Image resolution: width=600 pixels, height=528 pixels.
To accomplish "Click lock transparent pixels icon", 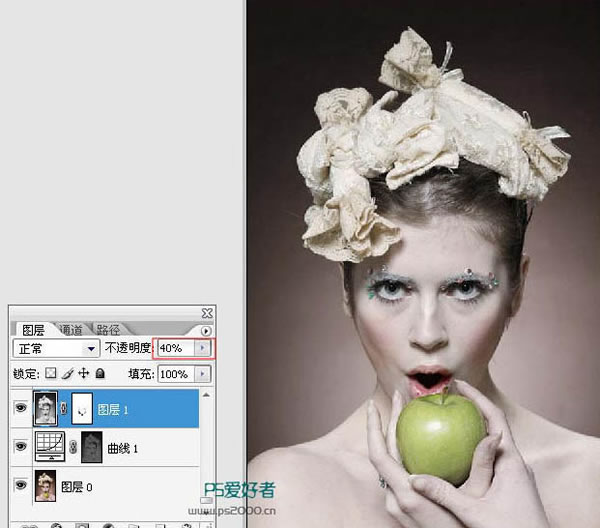I will (x=53, y=374).
